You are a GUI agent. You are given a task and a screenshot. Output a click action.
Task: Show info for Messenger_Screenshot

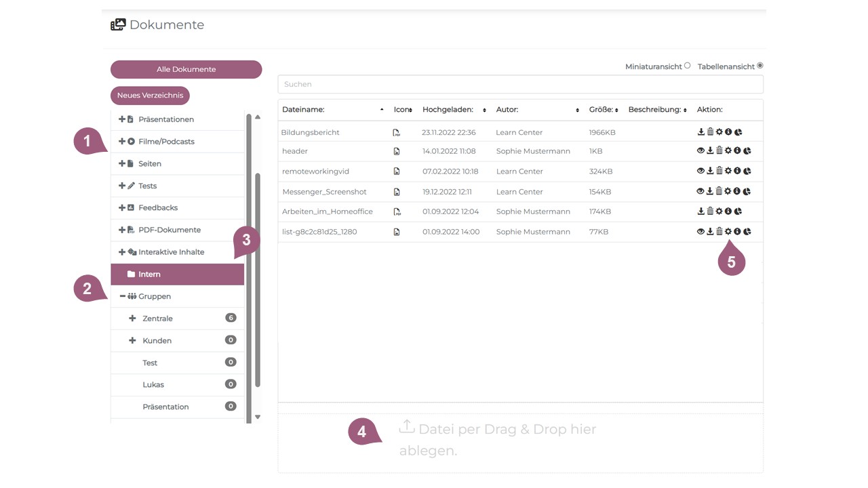[738, 192]
